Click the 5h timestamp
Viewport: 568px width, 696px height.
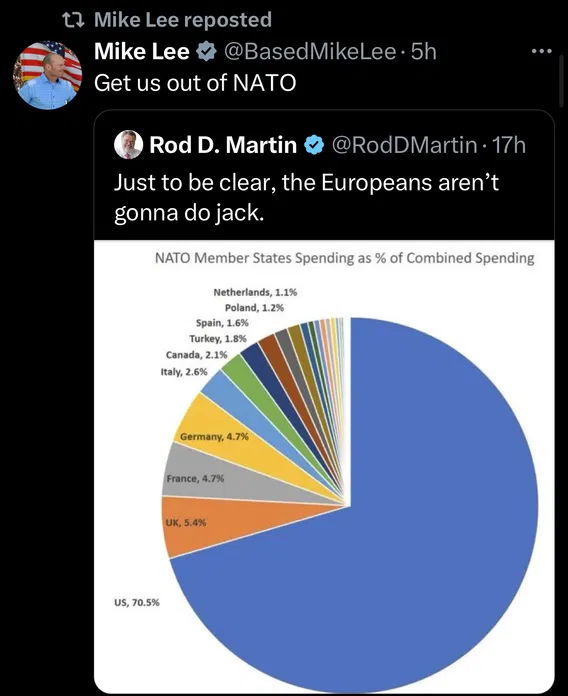point(424,51)
